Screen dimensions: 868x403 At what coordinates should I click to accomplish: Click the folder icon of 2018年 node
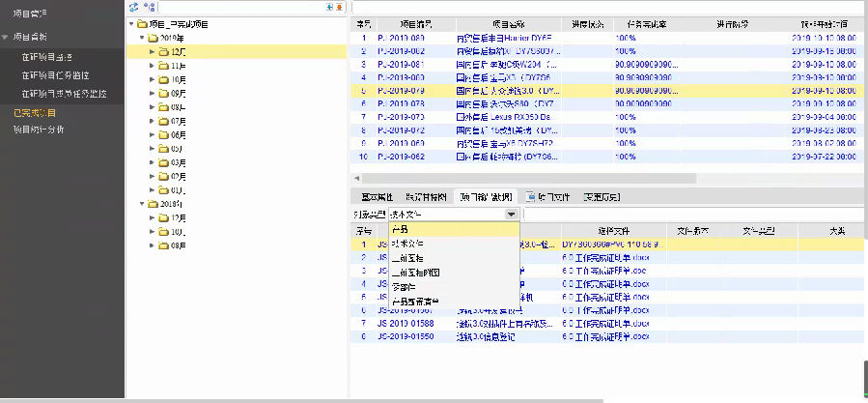click(x=153, y=204)
